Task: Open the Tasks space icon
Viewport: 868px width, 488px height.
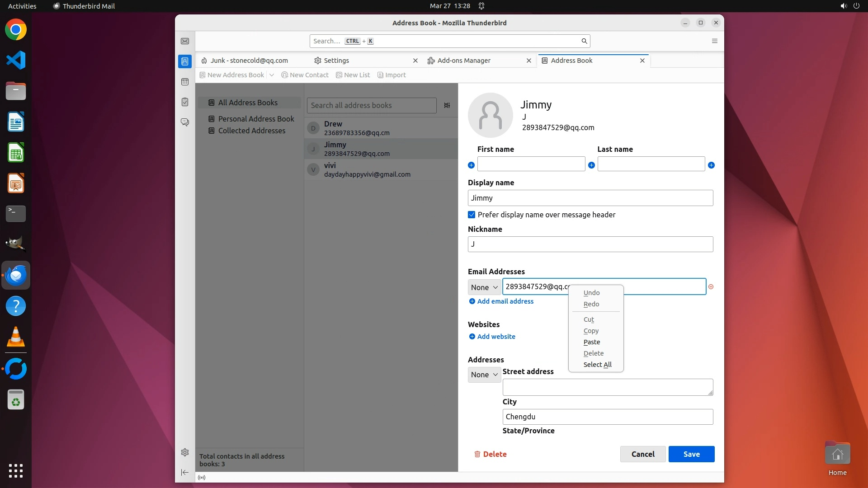Action: pos(185,102)
